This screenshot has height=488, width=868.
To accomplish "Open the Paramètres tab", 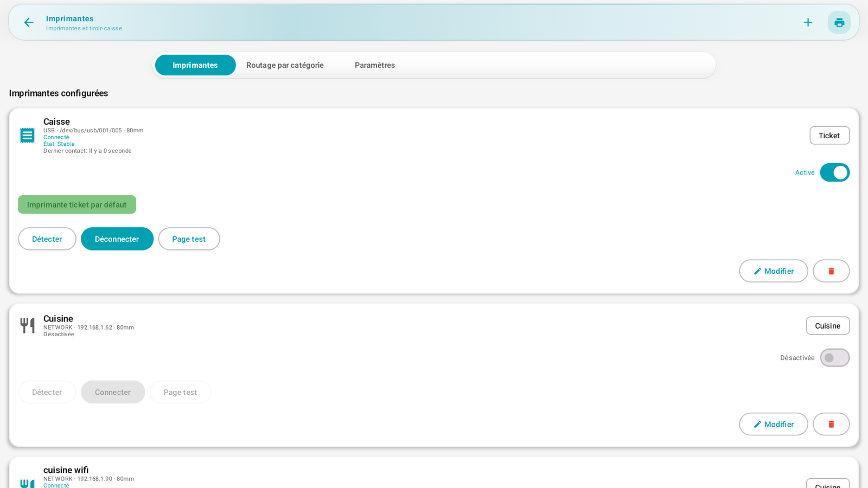I will tap(375, 65).
